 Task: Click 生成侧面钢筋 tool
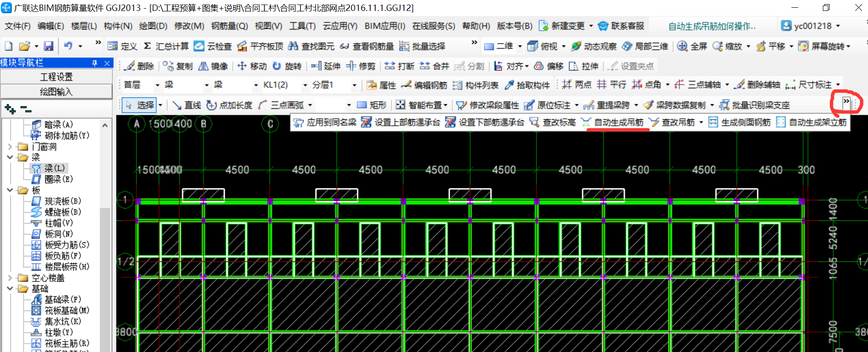point(739,122)
